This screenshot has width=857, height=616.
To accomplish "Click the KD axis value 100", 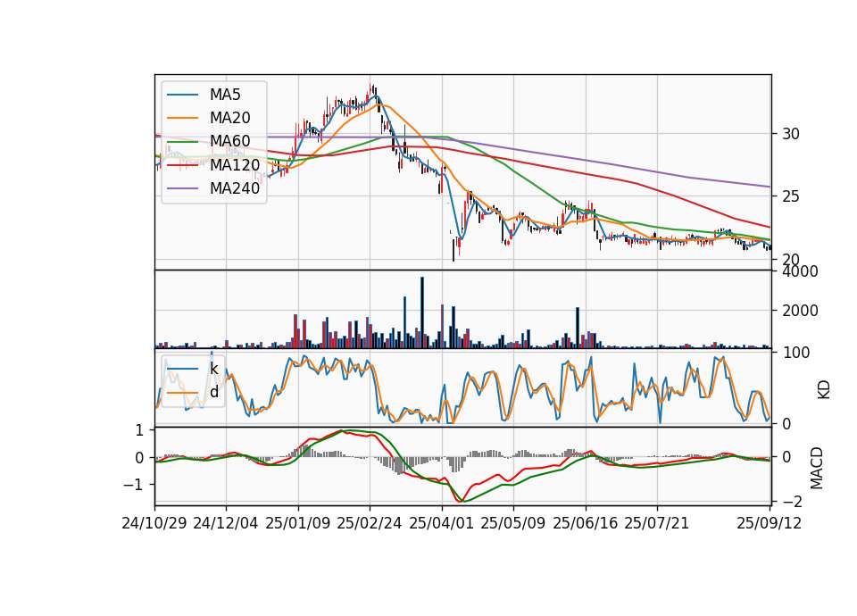I will tap(795, 353).
